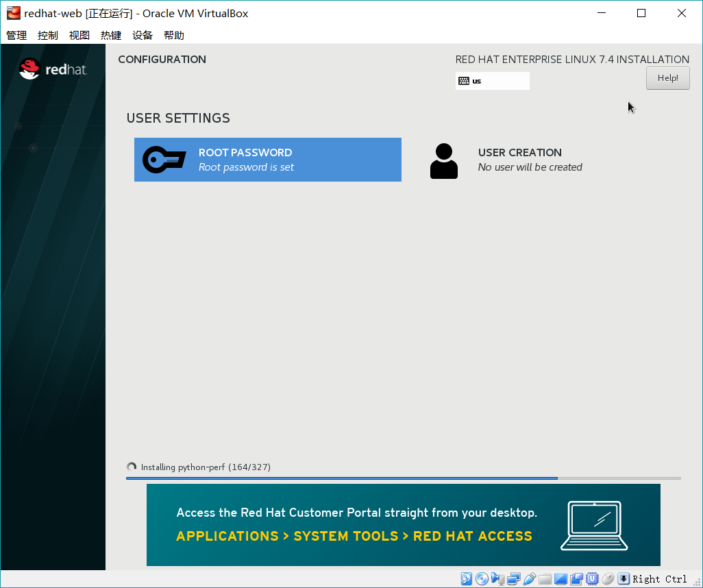Screen dimensions: 703x588
Task: Click the Installing python-perf (164/327) status text
Action: point(206,467)
